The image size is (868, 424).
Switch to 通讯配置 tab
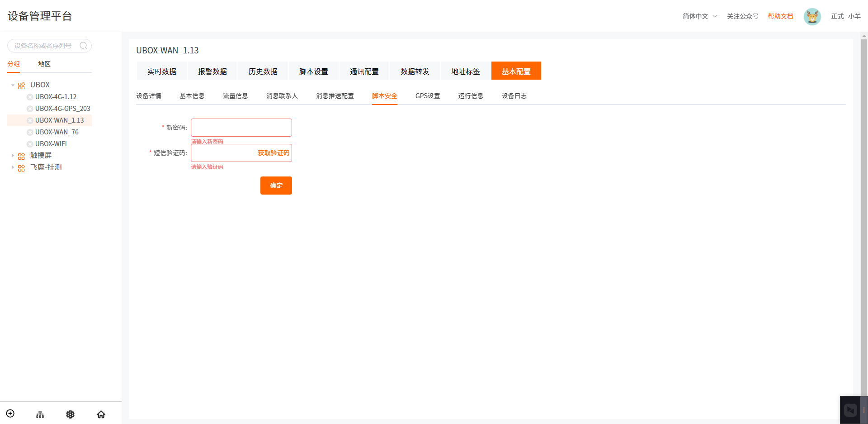364,71
